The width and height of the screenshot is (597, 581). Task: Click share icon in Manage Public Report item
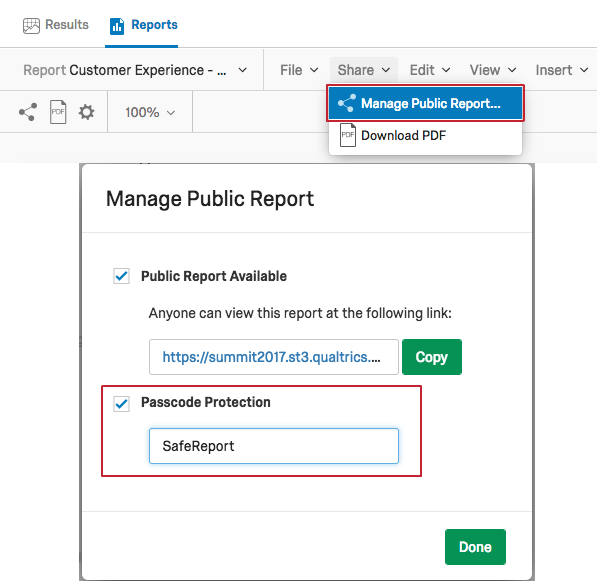347,103
